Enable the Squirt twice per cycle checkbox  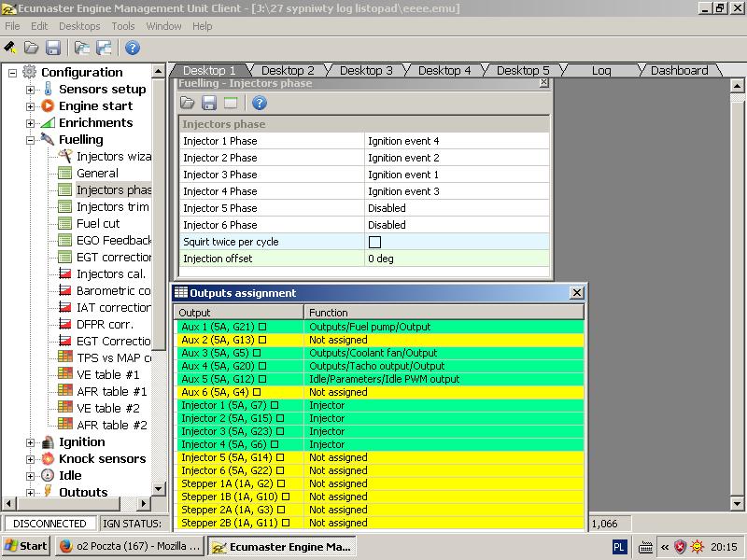tap(374, 242)
